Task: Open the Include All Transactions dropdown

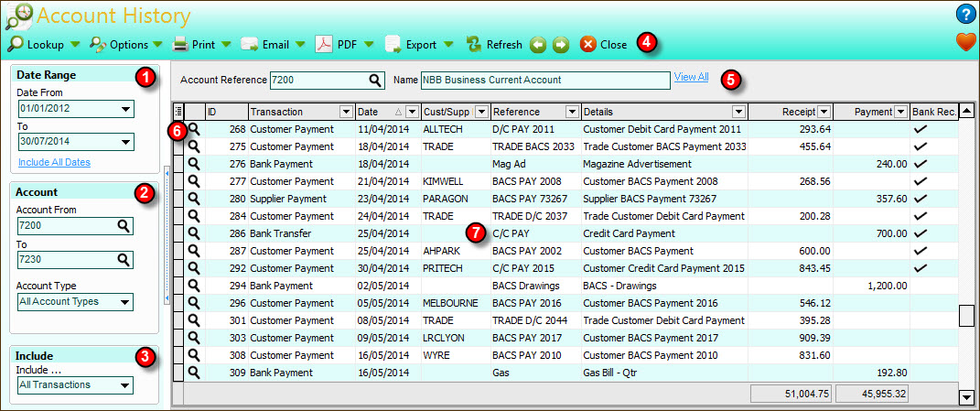Action: click(x=125, y=385)
